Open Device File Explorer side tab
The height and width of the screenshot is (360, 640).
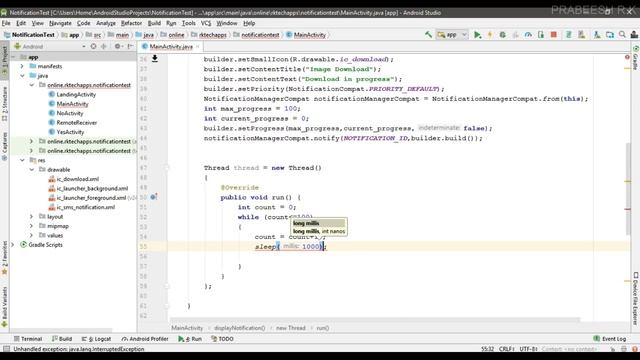coord(636,298)
